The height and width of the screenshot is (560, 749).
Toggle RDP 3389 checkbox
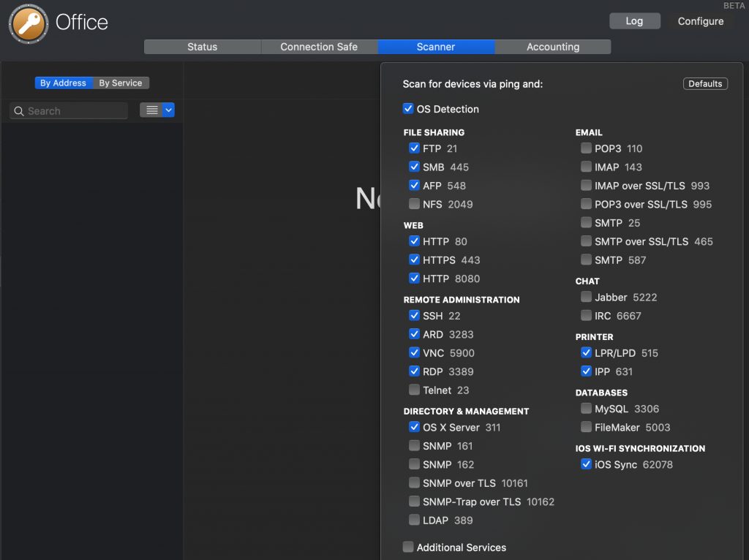click(x=414, y=372)
